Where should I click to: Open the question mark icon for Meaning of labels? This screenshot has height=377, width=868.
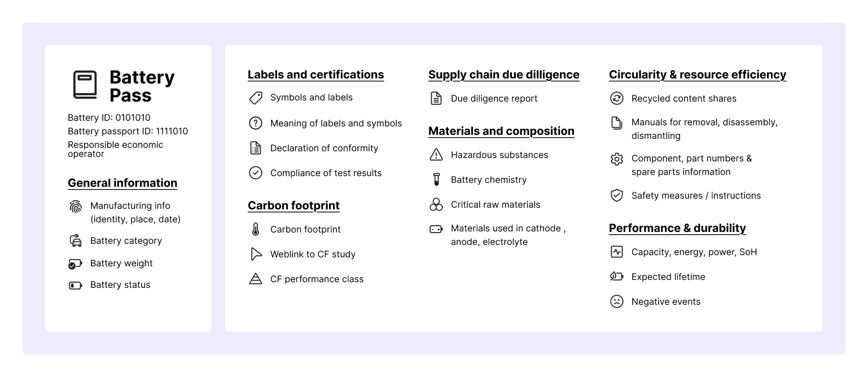coord(256,123)
